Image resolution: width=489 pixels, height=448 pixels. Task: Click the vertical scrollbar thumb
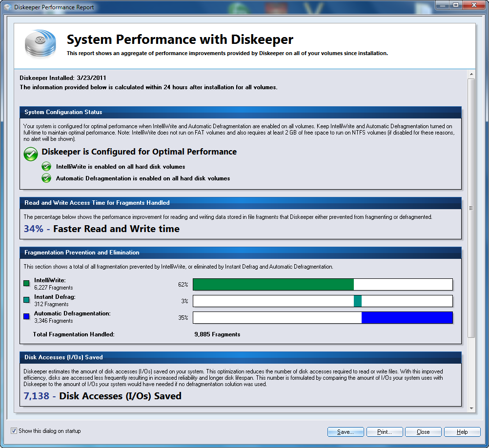coord(471,208)
